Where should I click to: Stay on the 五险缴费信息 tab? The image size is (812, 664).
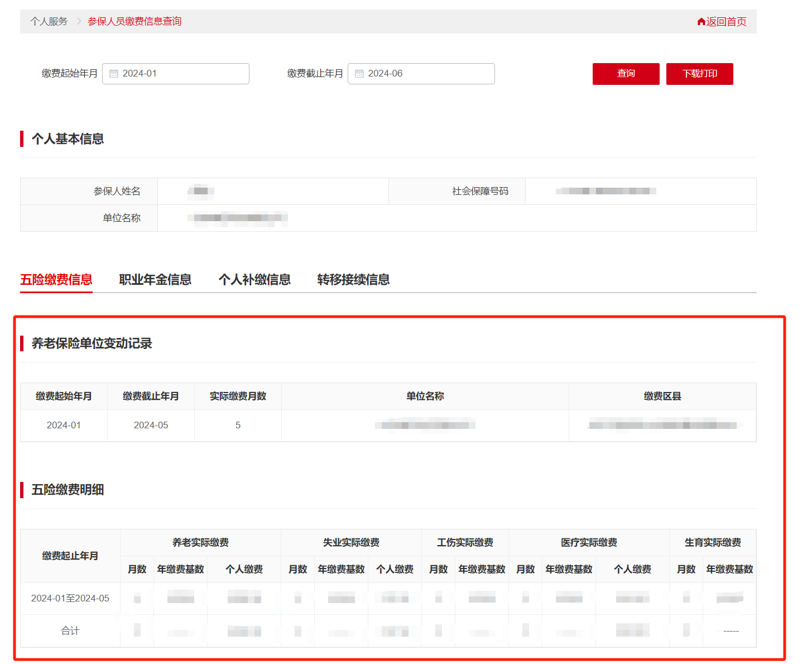[x=56, y=280]
